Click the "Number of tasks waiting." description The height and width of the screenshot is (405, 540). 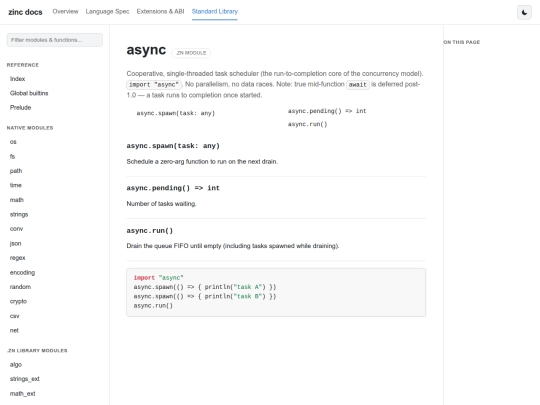(161, 204)
